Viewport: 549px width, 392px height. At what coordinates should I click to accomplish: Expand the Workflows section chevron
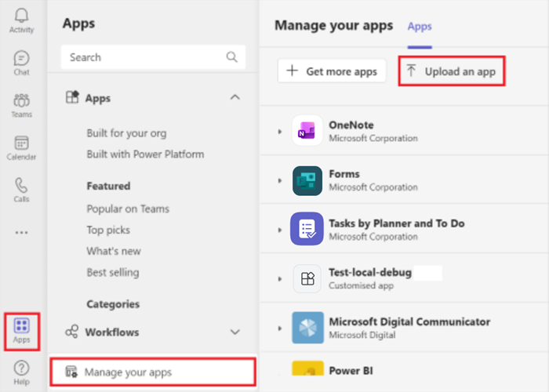(x=235, y=332)
